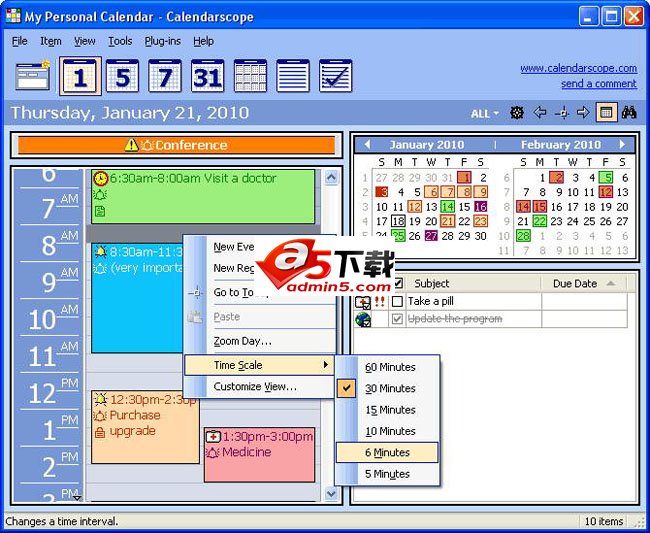Click the binoculars search icon
Screen dimensions: 650x533
[x=629, y=112]
